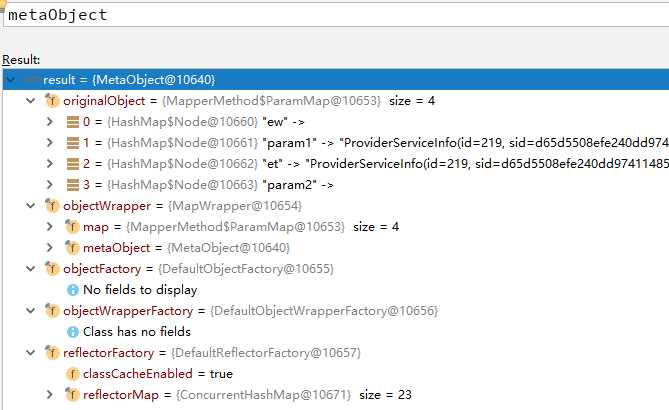The image size is (669, 410).
Task: Click the field icon beside objectWrapper
Action: tap(52, 205)
